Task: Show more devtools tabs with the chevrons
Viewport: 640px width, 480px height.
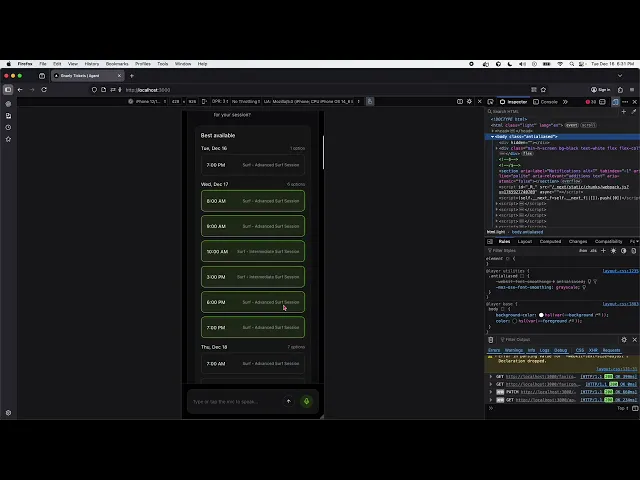Action: 565,102
